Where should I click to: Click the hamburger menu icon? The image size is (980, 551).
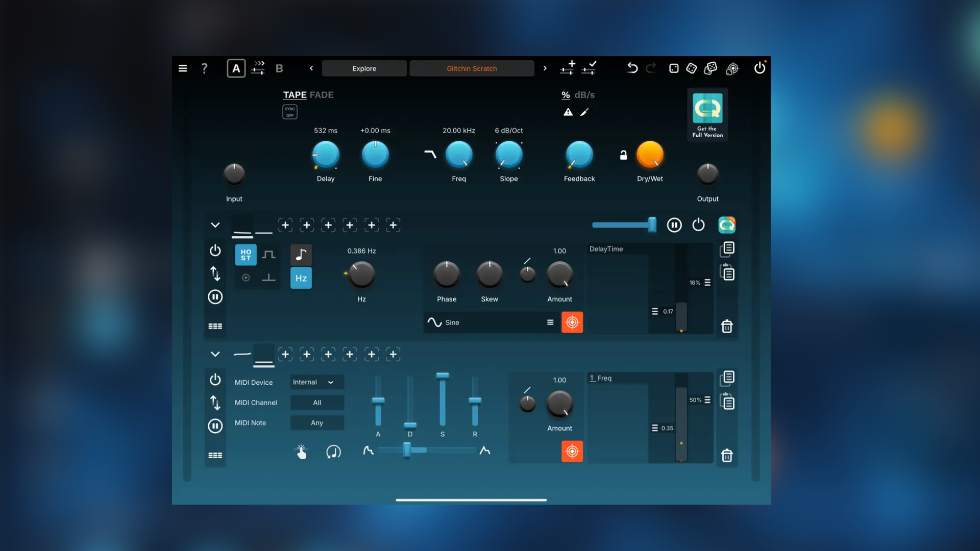point(183,68)
